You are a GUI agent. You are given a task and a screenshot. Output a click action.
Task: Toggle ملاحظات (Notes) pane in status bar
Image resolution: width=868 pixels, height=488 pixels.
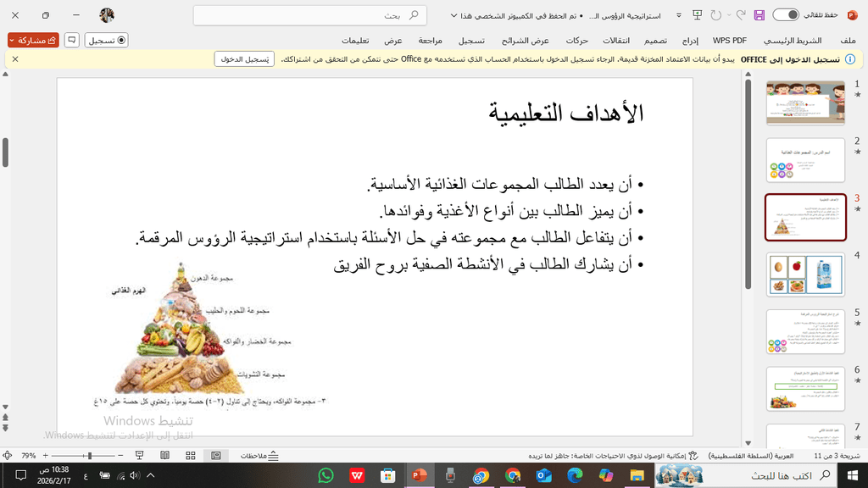259,456
